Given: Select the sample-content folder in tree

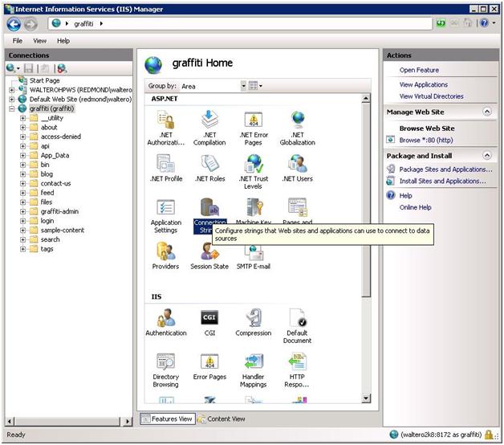Looking at the screenshot, I should (62, 230).
